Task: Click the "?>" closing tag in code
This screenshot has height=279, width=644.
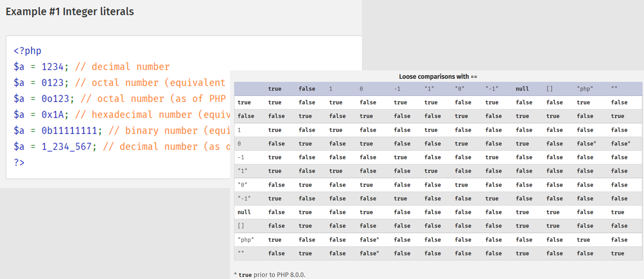Action: (19, 162)
